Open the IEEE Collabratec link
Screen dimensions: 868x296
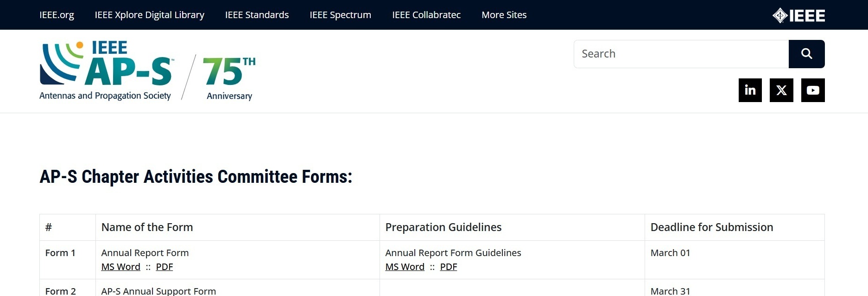(x=426, y=15)
